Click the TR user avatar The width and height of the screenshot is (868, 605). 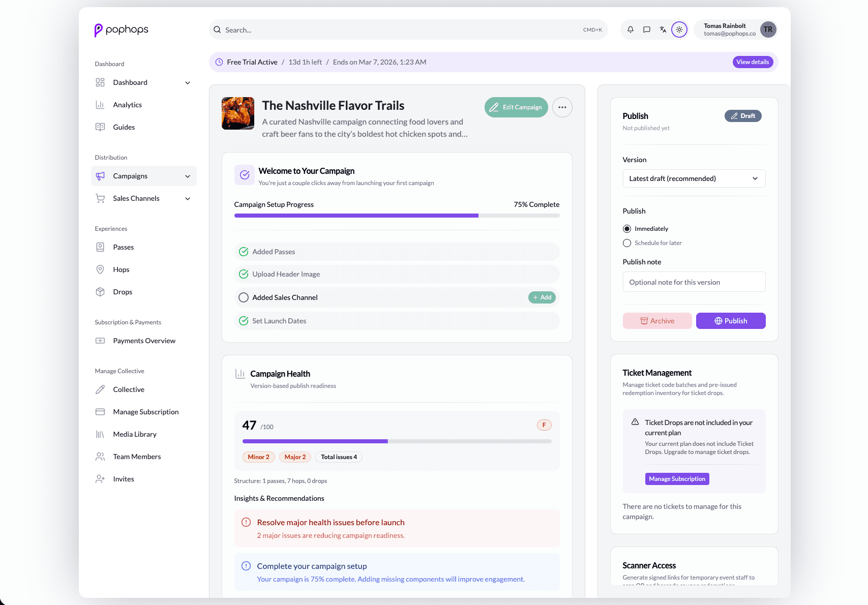(768, 29)
